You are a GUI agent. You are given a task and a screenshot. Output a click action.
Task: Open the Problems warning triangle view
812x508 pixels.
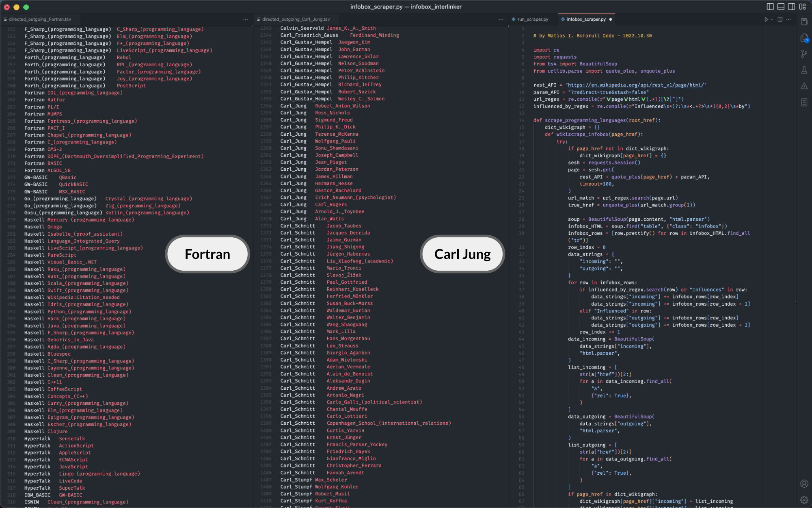click(x=804, y=86)
